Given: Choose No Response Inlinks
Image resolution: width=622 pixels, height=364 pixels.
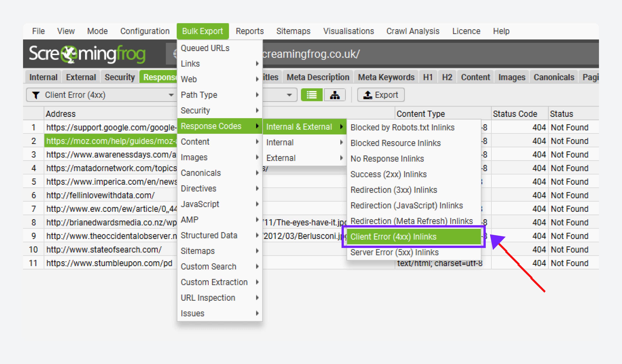Looking at the screenshot, I should (414, 158).
